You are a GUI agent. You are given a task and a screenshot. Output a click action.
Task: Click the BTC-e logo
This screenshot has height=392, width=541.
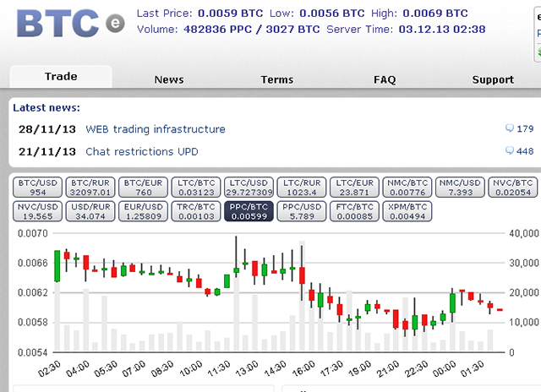[x=71, y=23]
